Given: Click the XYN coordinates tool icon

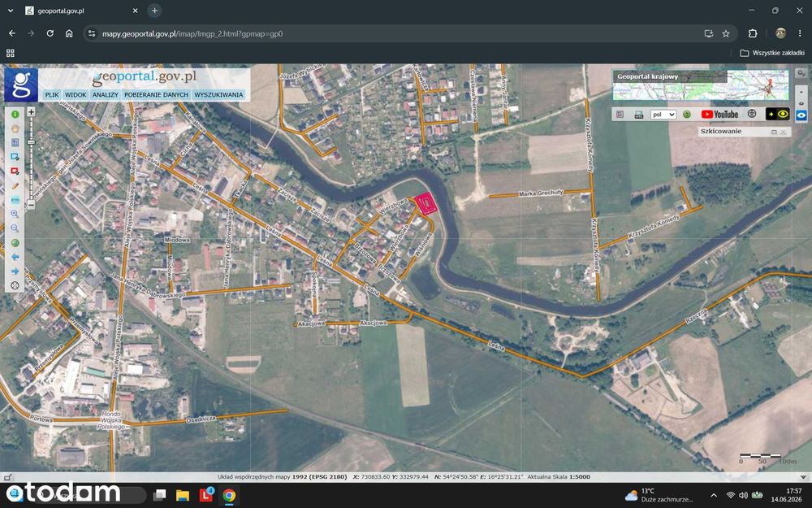Looking at the screenshot, I should point(15,200).
